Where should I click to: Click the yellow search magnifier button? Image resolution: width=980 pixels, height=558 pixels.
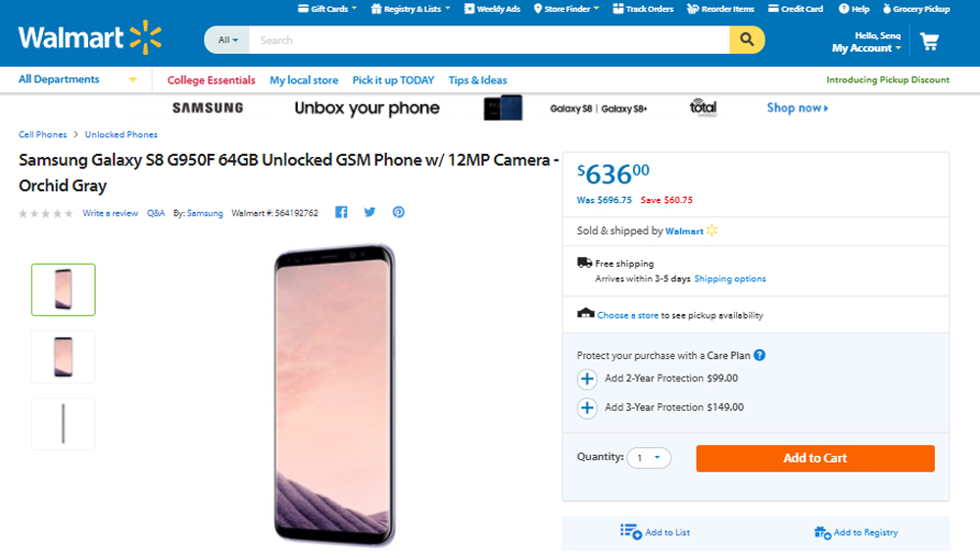click(747, 40)
